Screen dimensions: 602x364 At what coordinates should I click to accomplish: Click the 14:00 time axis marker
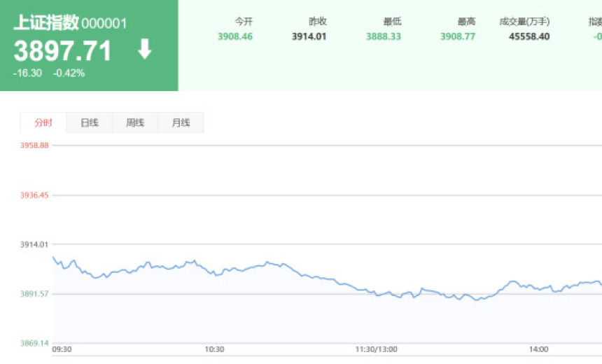(x=538, y=349)
